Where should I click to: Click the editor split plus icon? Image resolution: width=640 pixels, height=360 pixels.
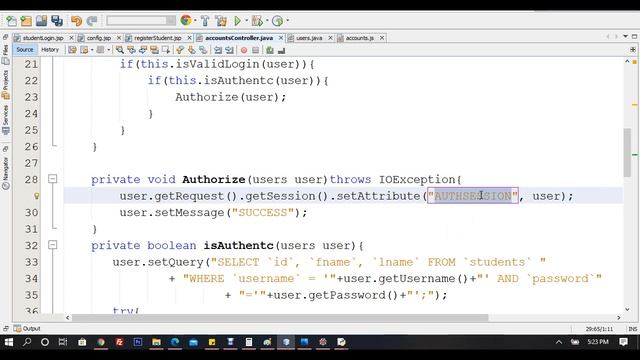pos(633,50)
